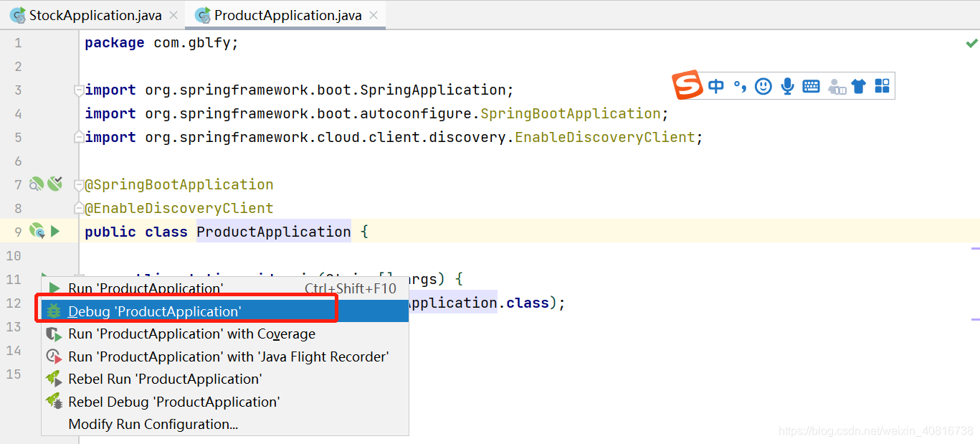Close the ProductApplication.java tab
This screenshot has height=444, width=980.
pos(374,15)
